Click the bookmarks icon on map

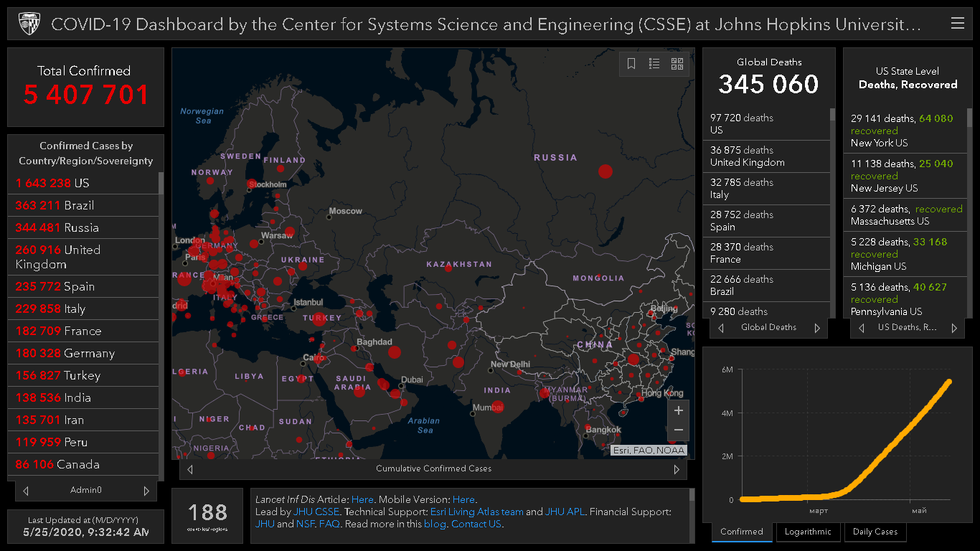tap(631, 64)
